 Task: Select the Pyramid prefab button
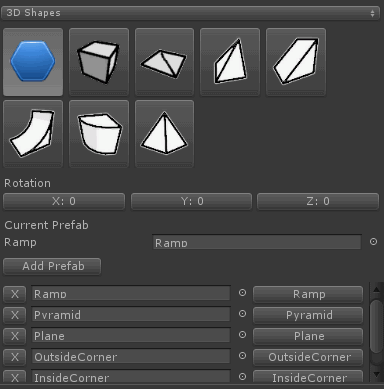click(308, 315)
